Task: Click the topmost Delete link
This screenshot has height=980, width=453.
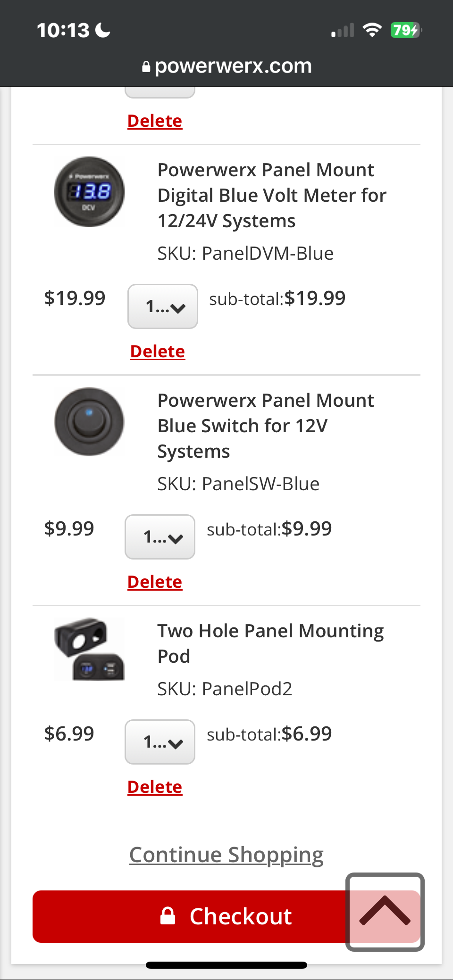Action: [x=155, y=121]
